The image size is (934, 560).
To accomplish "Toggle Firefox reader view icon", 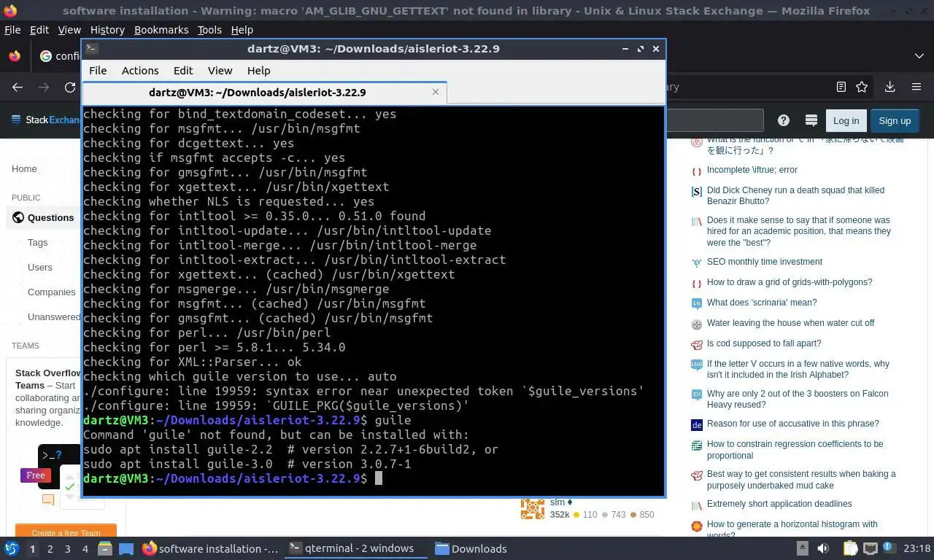I will [841, 87].
